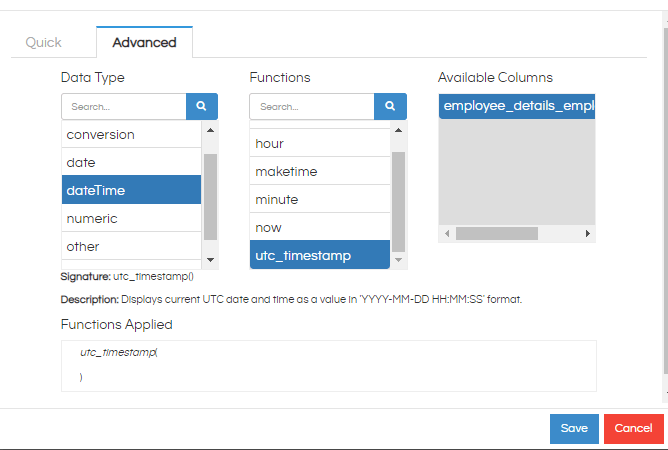Pick the employee_details_empl column
Viewport: 668px width, 450px height.
[x=517, y=106]
